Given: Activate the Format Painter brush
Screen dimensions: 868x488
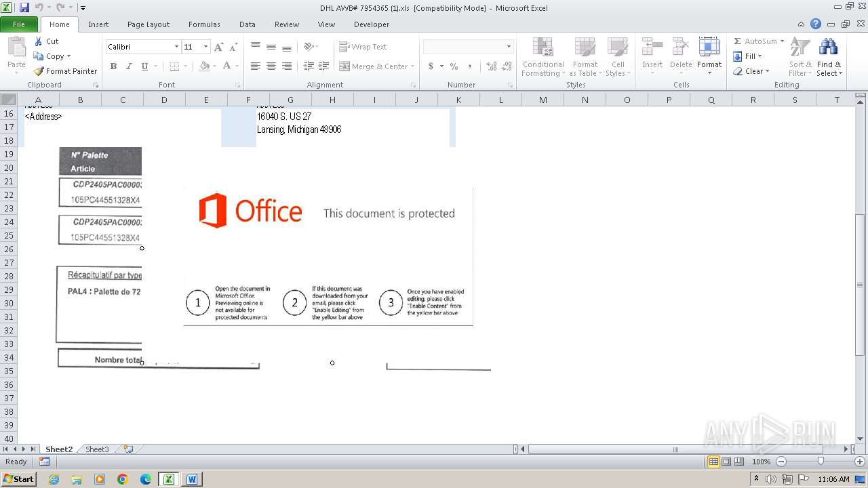Looking at the screenshot, I should click(65, 71).
